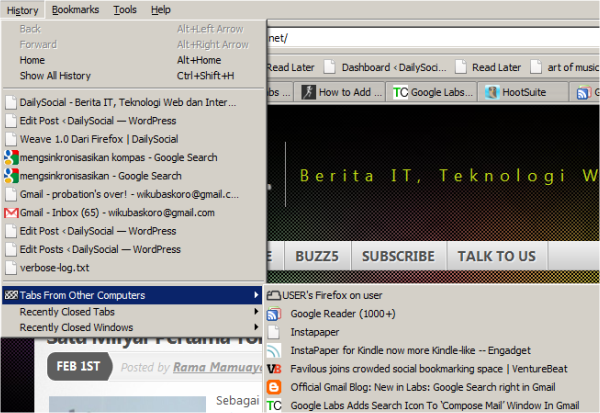Viewport: 600px width, 413px height.
Task: Select Recently Closed Tabs entry
Action: [x=132, y=312]
